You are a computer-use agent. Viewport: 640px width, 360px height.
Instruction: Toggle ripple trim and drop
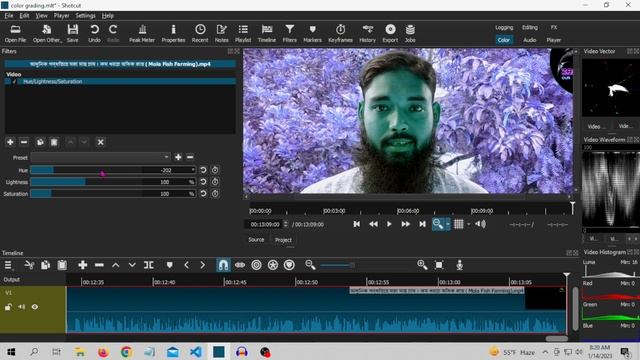tap(256, 265)
